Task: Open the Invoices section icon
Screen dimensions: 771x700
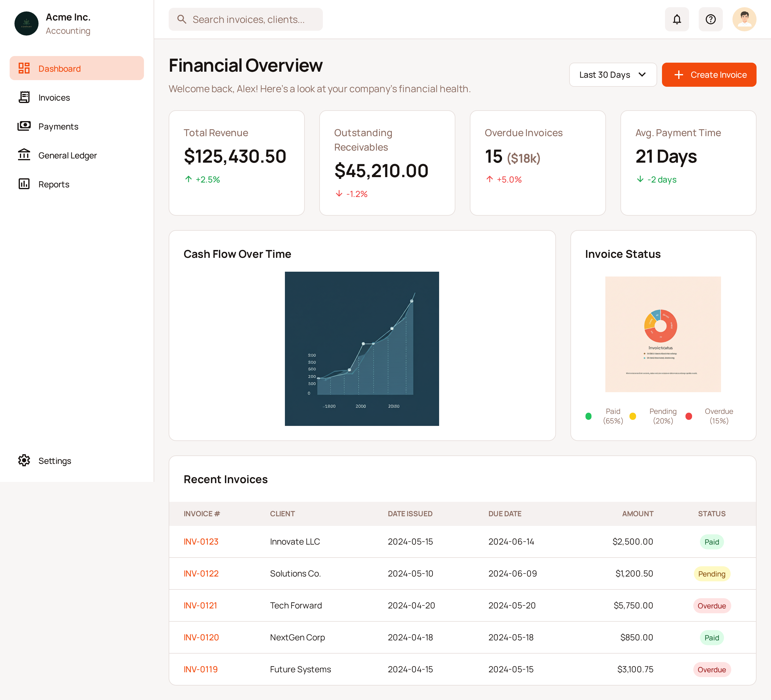Action: click(x=24, y=97)
